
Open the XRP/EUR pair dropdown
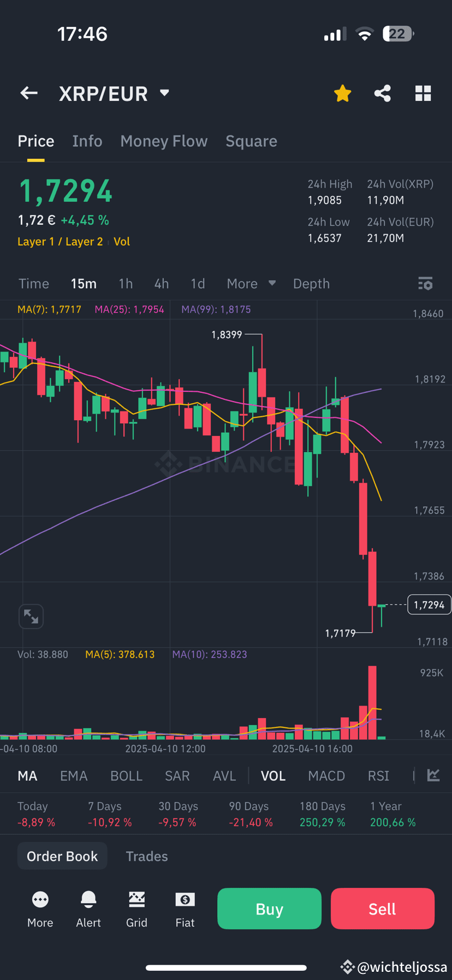tap(164, 93)
